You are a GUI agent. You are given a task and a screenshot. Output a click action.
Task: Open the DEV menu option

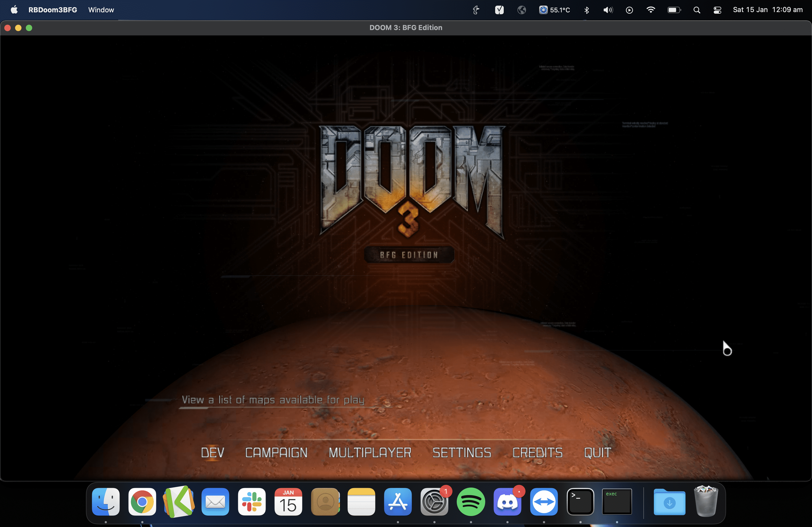(213, 453)
